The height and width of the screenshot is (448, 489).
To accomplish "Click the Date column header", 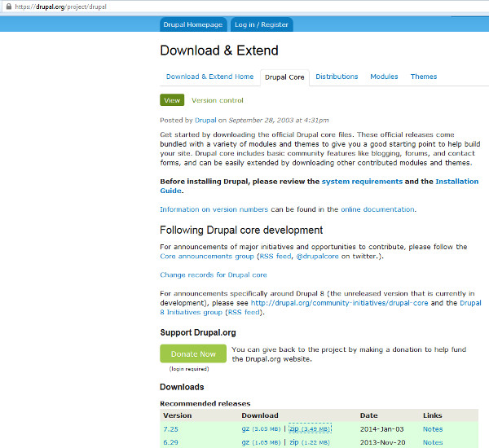I will pos(368,415).
